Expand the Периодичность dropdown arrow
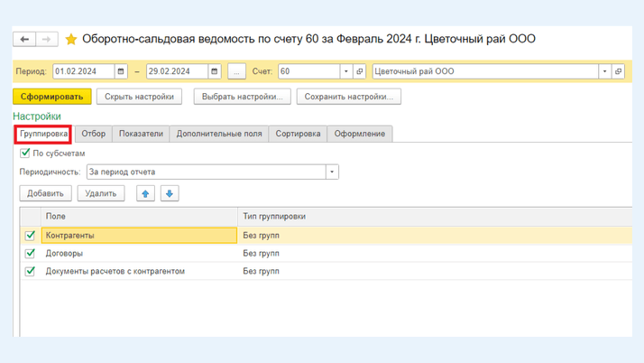The height and width of the screenshot is (363, 644). pos(332,172)
